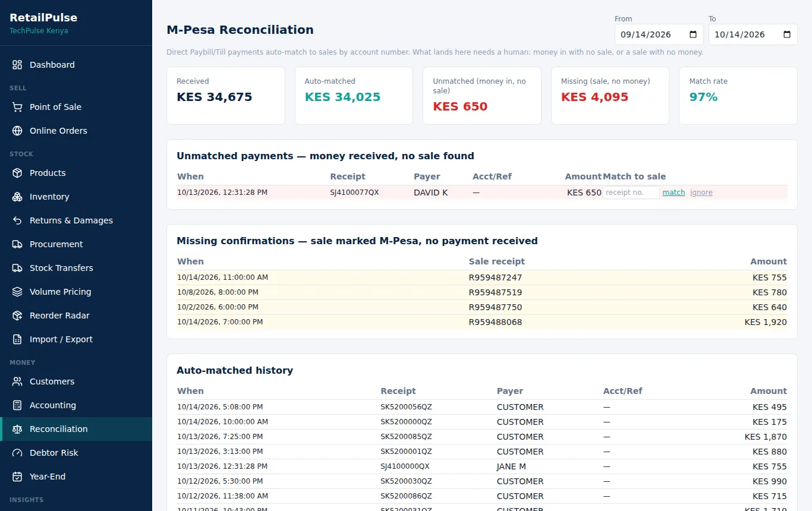Screen dimensions: 812x511
Task: Click the match link for DAVID K
Action: tap(673, 193)
